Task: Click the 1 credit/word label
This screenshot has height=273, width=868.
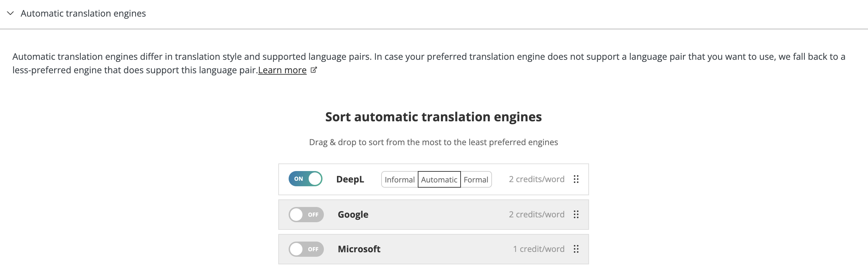Action: coord(539,249)
